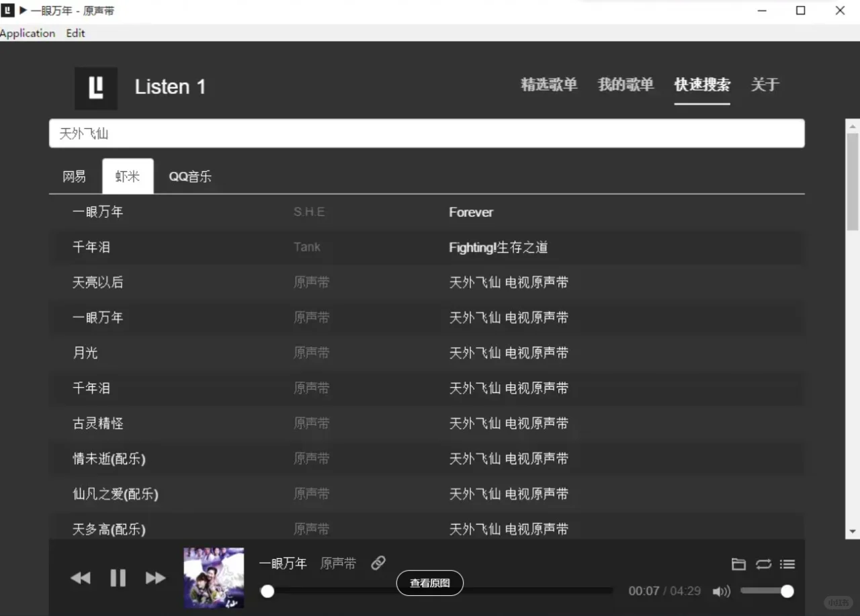Viewport: 860px width, 616px height.
Task: Open 我的歌单 tab
Action: [x=626, y=85]
